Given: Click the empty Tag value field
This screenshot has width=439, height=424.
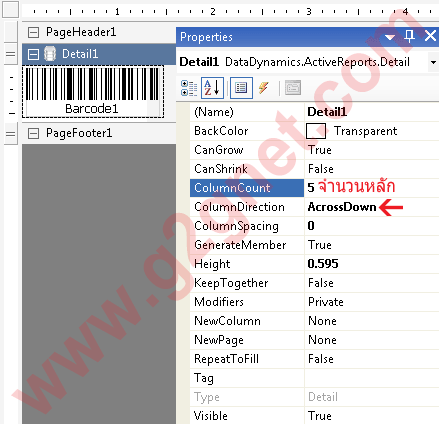Looking at the screenshot, I should click(372, 378).
